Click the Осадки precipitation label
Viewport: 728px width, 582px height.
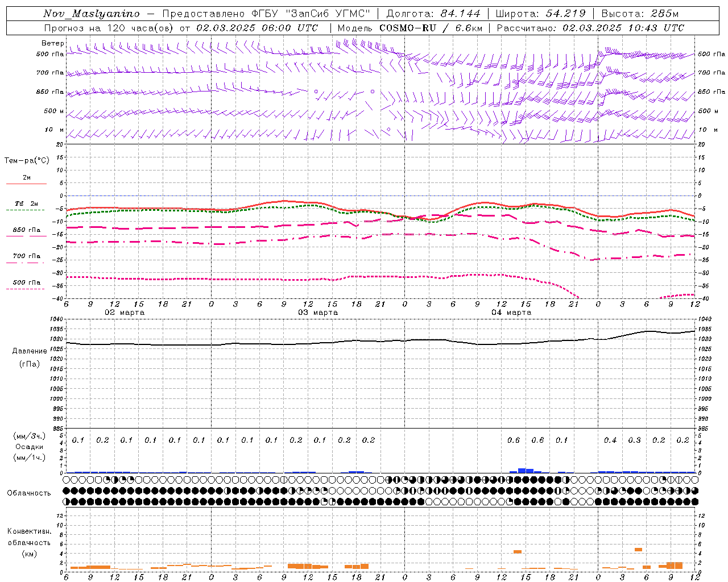click(30, 447)
